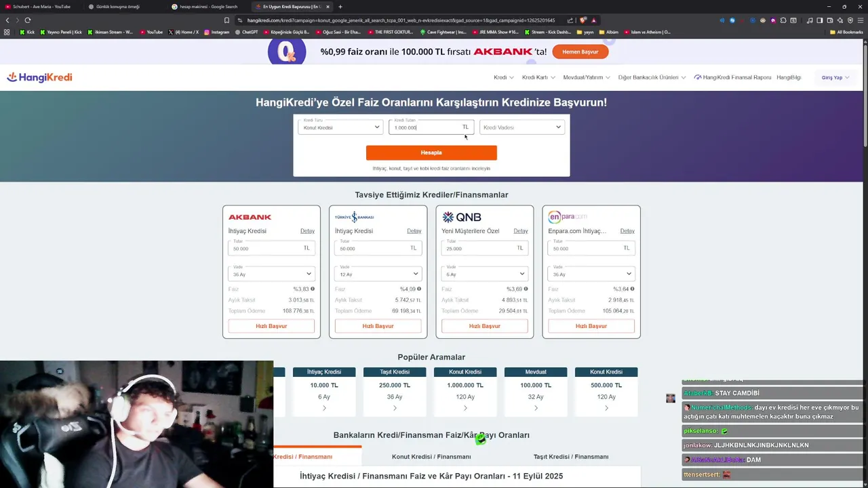Image resolution: width=868 pixels, height=488 pixels.
Task: Open HangiBilgi menu item
Action: click(x=789, y=77)
